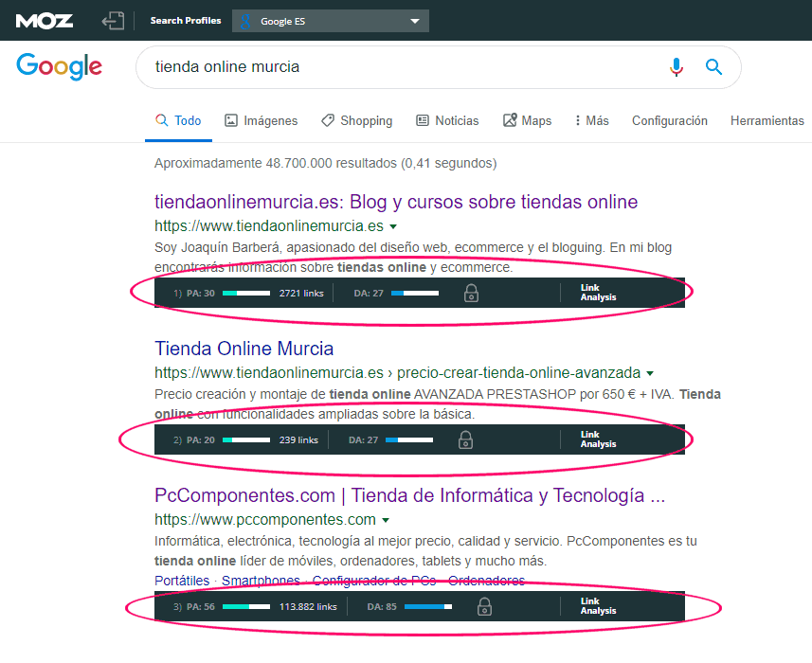Click the Configurador de PCs sitelink

[x=374, y=581]
